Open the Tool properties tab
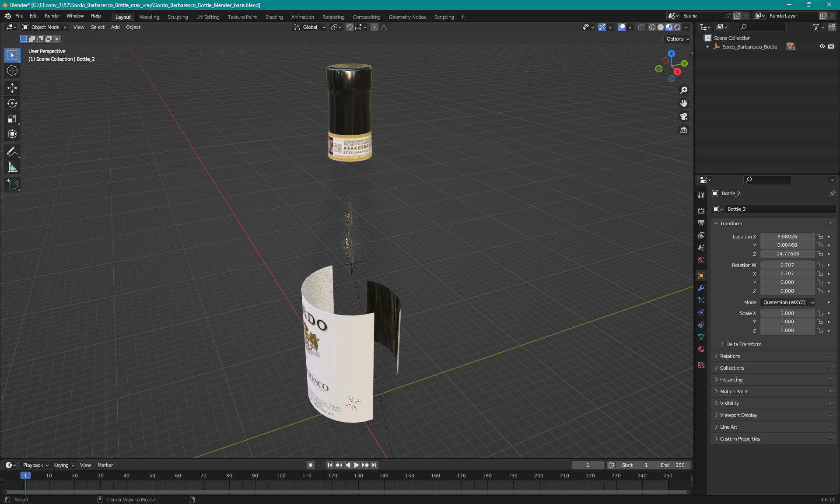This screenshot has width=840, height=504. point(701,195)
